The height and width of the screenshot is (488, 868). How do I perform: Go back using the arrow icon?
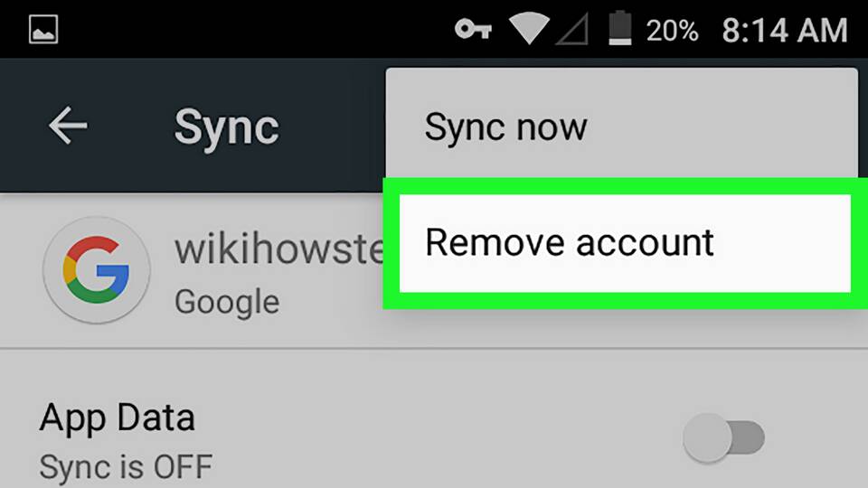(68, 126)
